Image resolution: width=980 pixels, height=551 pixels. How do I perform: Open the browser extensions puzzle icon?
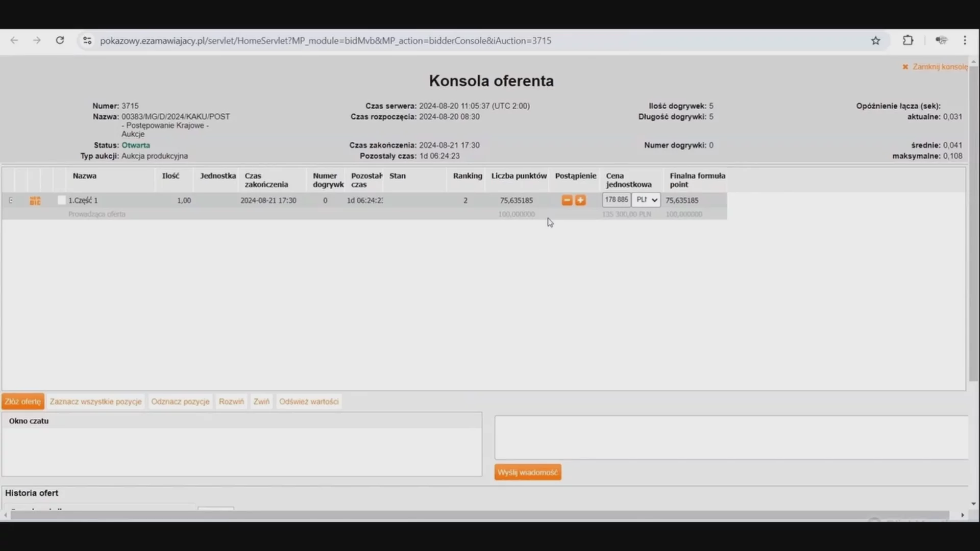pos(908,40)
